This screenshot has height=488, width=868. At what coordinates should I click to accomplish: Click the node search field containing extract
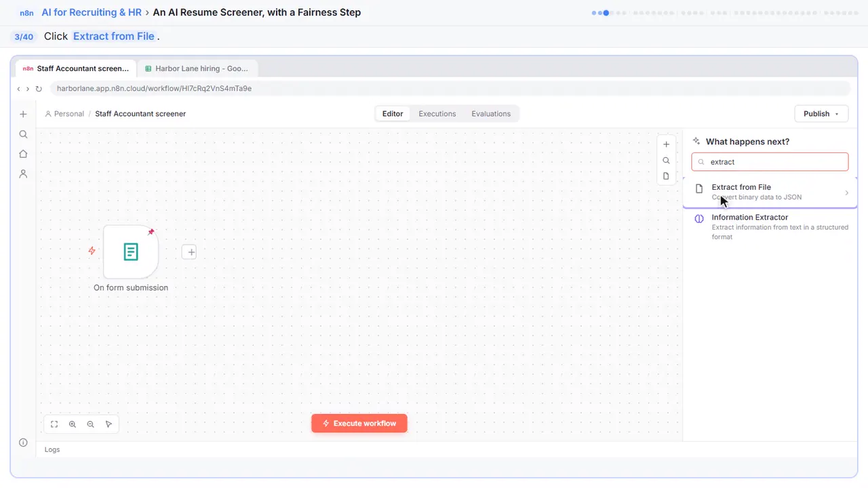coord(770,162)
